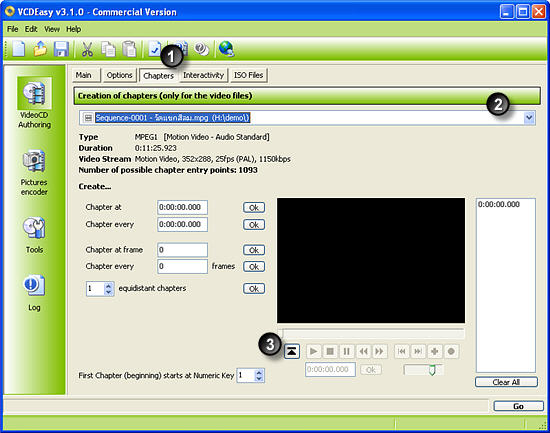
Task: Select the 0:00:00.000 chapter list entry
Action: click(498, 204)
